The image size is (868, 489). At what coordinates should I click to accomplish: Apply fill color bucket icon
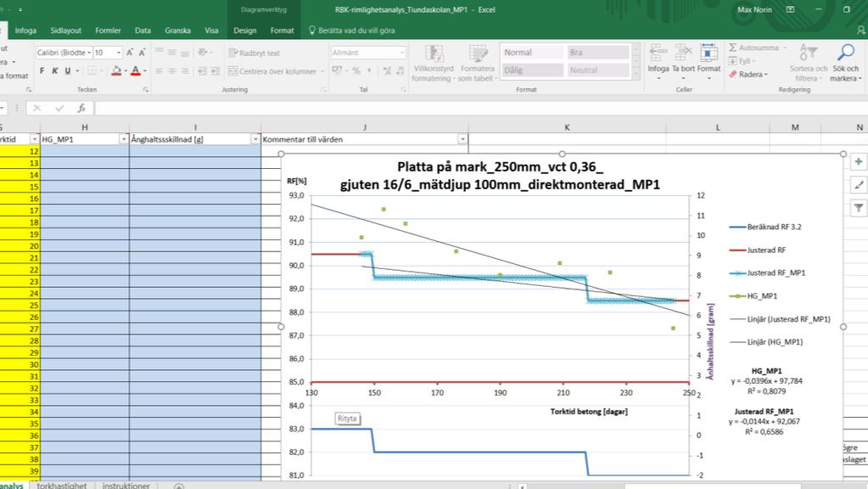point(116,70)
